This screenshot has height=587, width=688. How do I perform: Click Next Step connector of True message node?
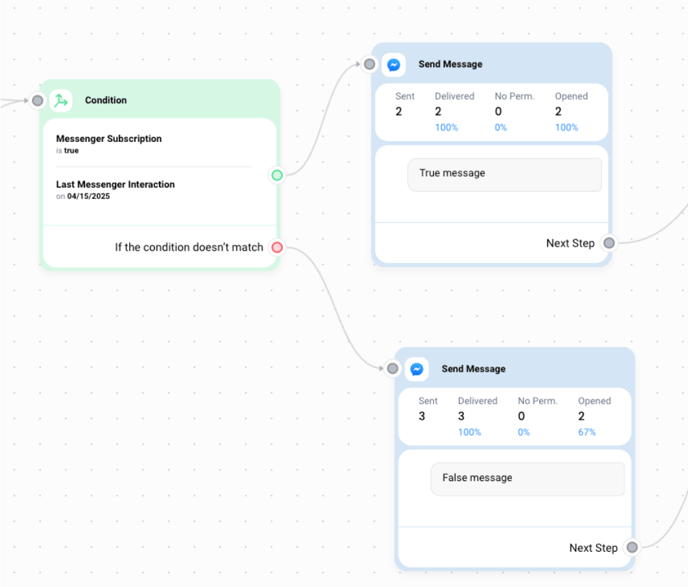(609, 243)
